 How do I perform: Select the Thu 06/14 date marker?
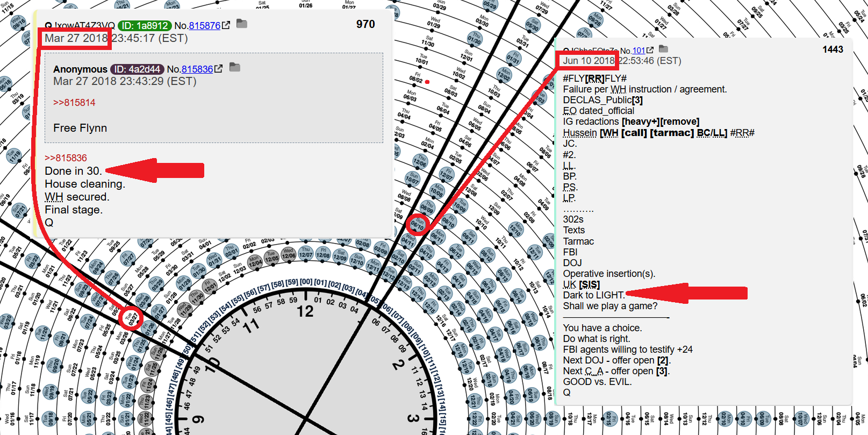[490, 287]
